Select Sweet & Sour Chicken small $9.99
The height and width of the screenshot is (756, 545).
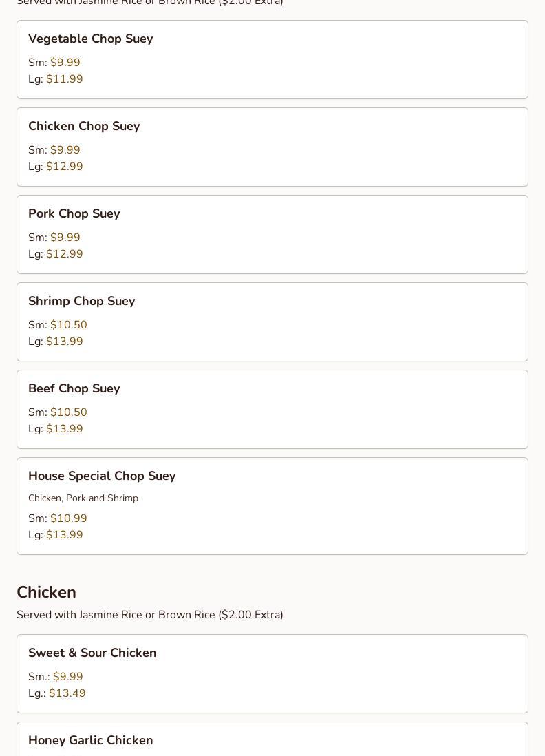click(68, 676)
